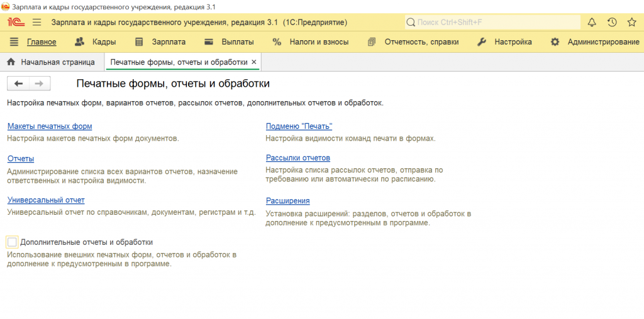
Task: Open Налоги и взносы section
Action: [x=318, y=42]
